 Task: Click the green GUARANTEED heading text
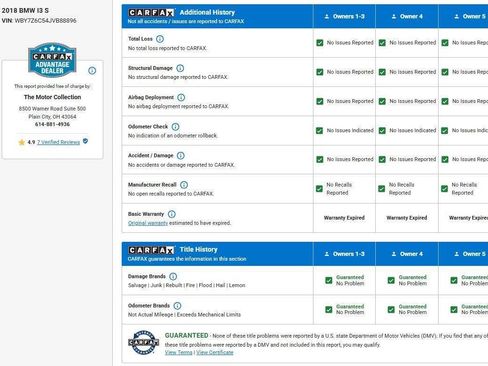[x=186, y=335]
